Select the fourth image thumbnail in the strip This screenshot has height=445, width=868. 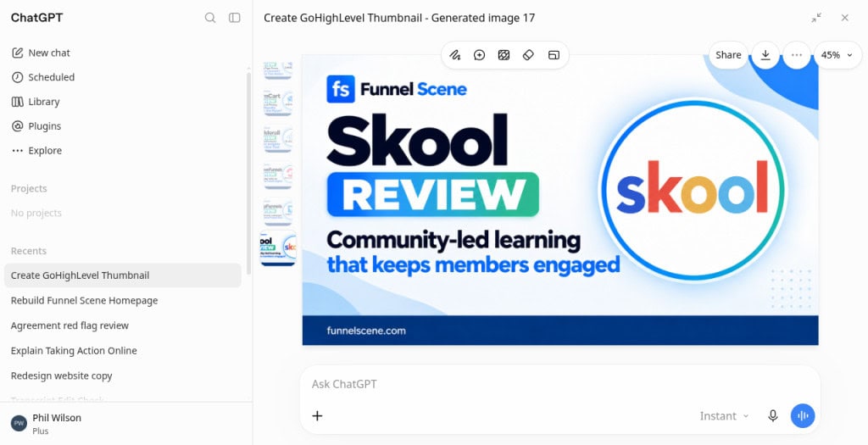tap(278, 175)
